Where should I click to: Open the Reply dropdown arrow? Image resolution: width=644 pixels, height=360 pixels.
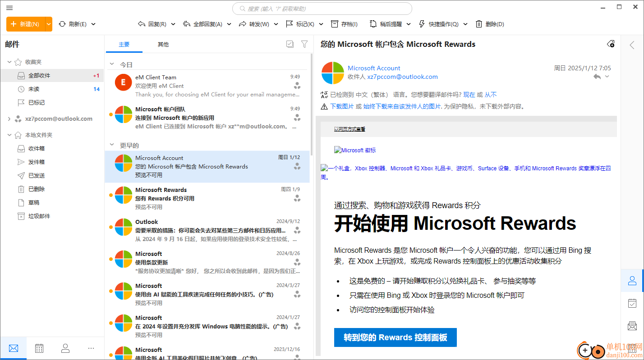[x=173, y=24]
